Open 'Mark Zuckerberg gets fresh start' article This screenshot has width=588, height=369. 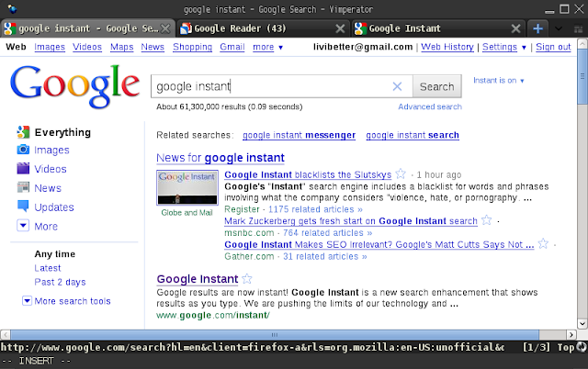[x=351, y=221]
